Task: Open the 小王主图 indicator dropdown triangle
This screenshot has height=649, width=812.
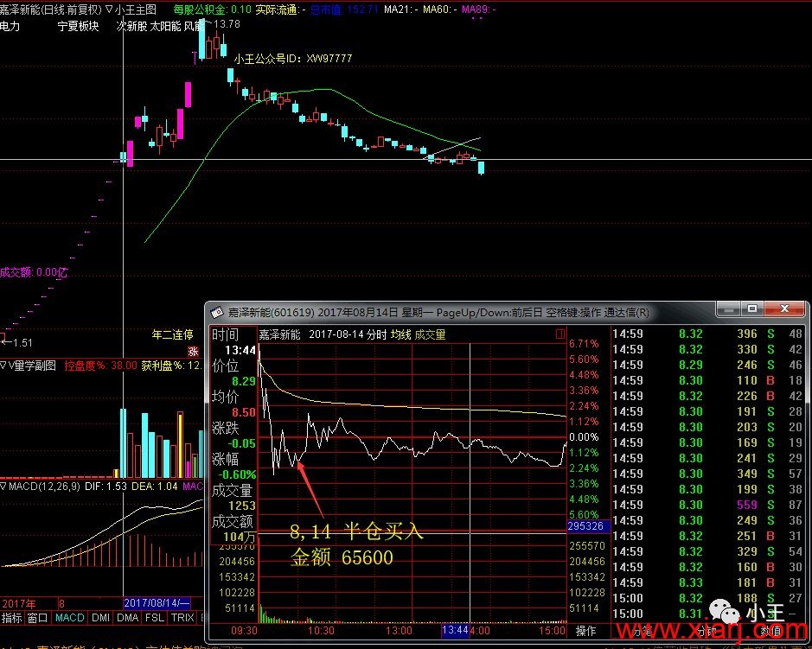Action: [x=109, y=10]
